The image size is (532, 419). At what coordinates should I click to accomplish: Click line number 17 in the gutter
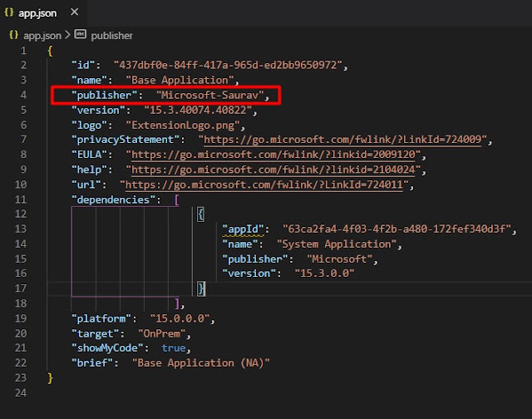point(20,288)
